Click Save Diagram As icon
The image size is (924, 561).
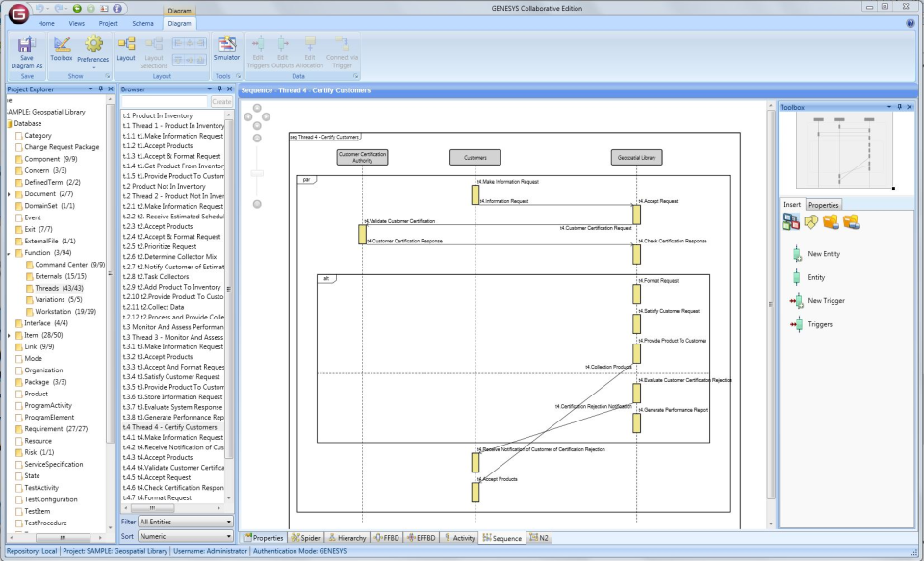27,53
